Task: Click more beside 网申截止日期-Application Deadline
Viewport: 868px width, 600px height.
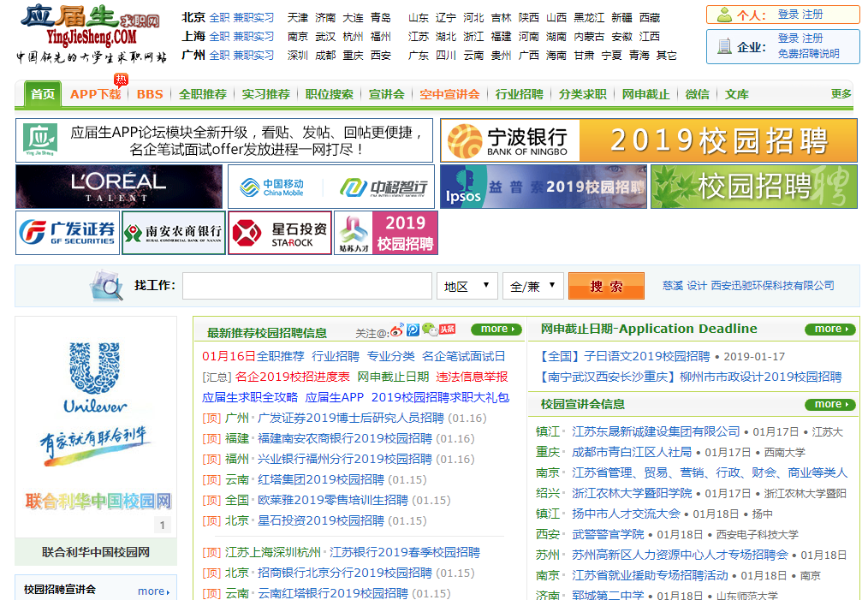Action: click(x=829, y=329)
